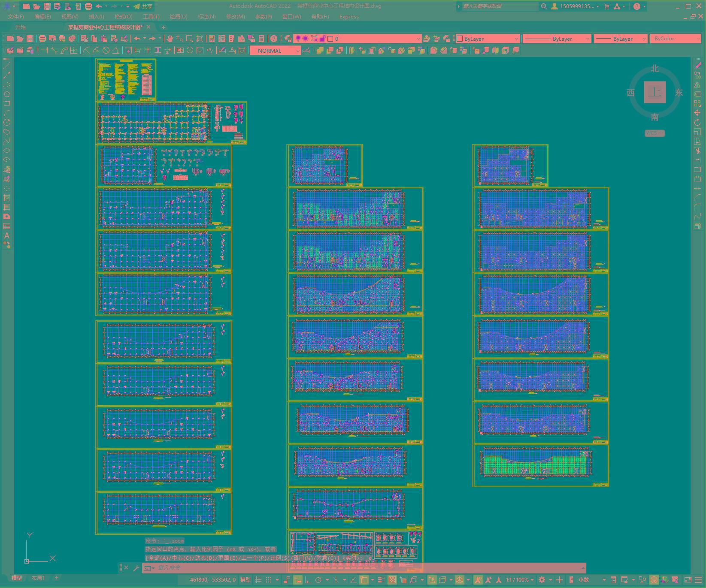Toggle Clean Screen in status bar
Screen dimensions: 706x588
click(688, 580)
